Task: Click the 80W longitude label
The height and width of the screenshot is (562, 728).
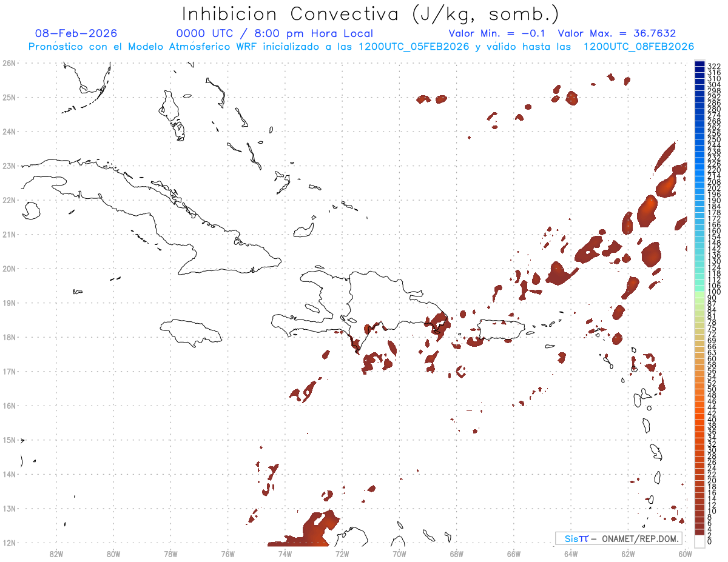Action: point(113,554)
